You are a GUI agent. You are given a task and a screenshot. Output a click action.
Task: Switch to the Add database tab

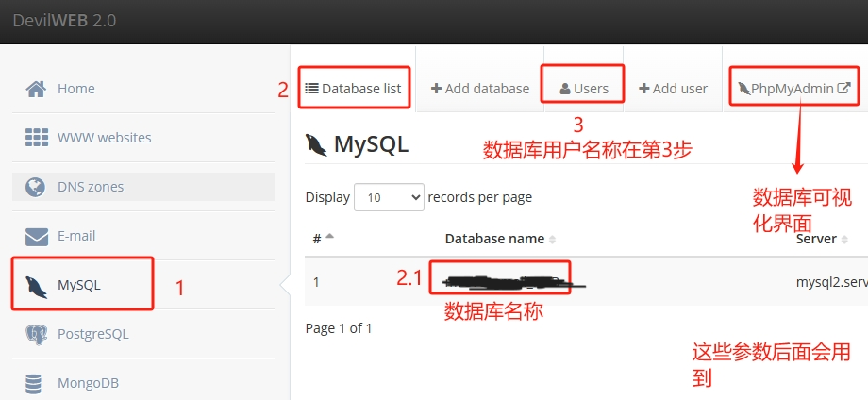(480, 89)
